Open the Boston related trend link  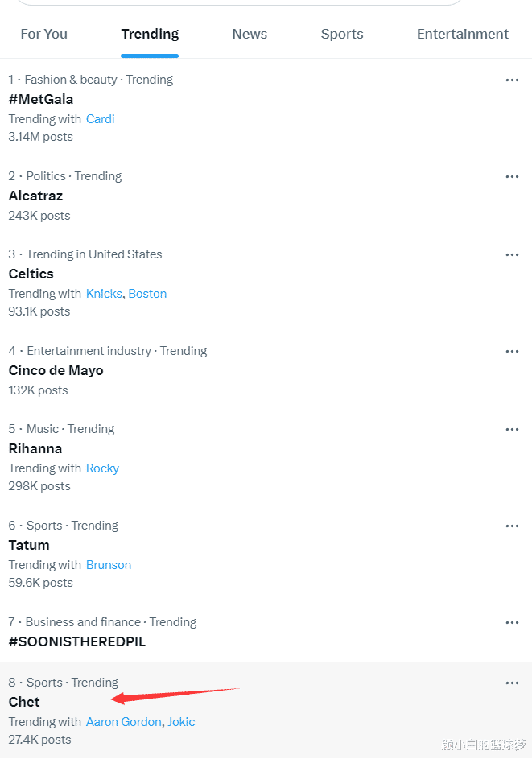pyautogui.click(x=147, y=294)
